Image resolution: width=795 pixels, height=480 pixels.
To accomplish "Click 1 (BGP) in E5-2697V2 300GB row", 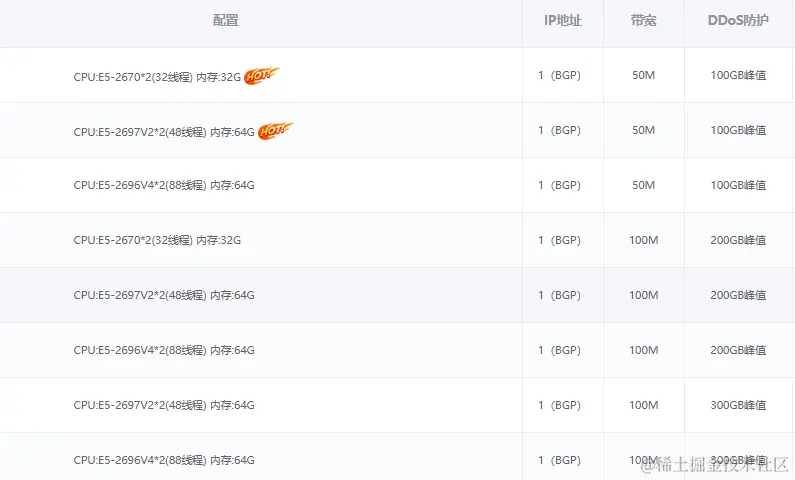I will 559,405.
